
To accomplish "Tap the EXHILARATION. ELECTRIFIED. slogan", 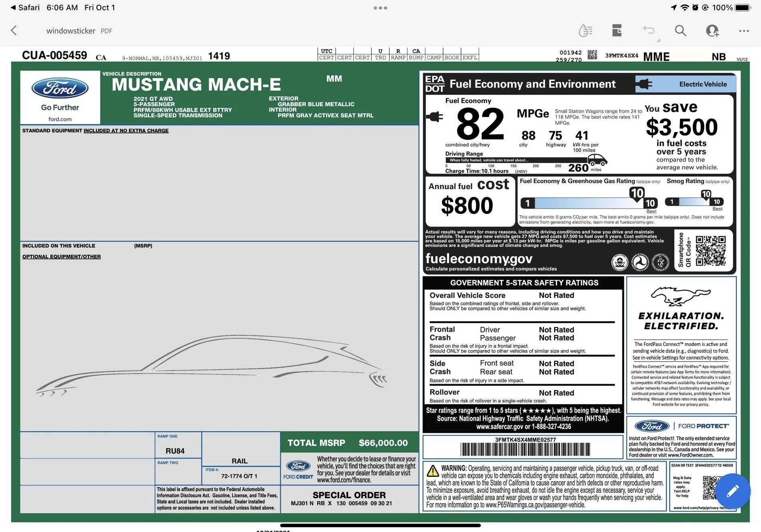I will [681, 321].
